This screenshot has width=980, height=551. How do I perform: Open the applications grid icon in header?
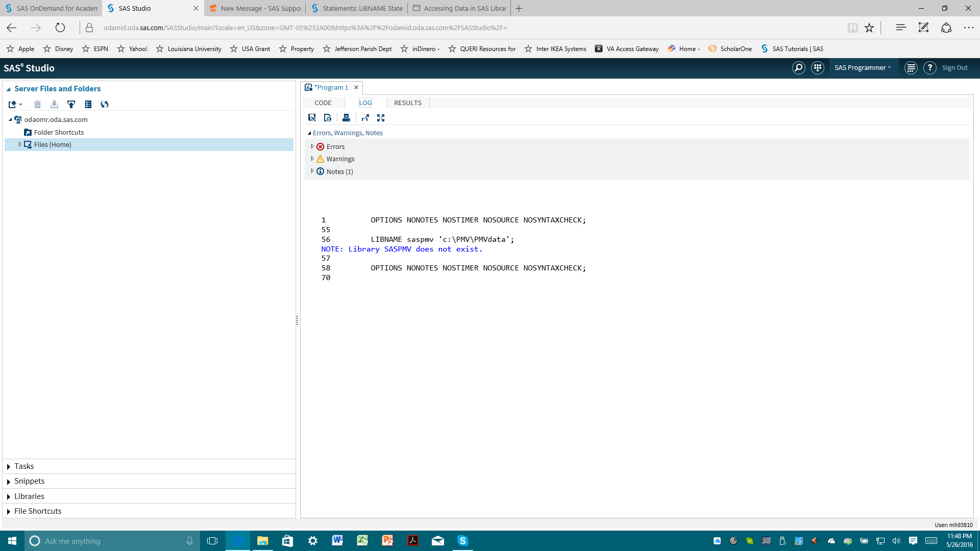[817, 68]
